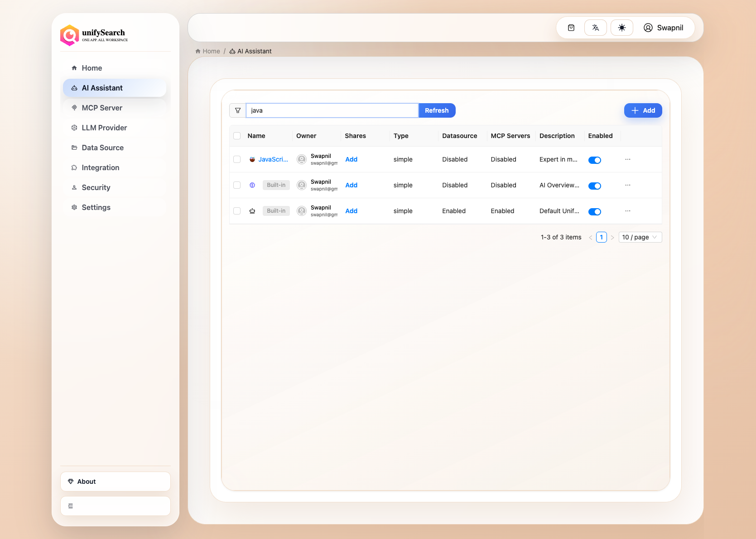Open the filter funnel icon beside search
756x539 pixels.
[238, 110]
